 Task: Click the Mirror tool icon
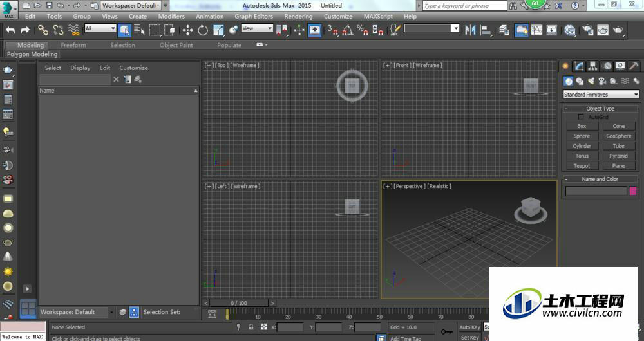tap(470, 30)
